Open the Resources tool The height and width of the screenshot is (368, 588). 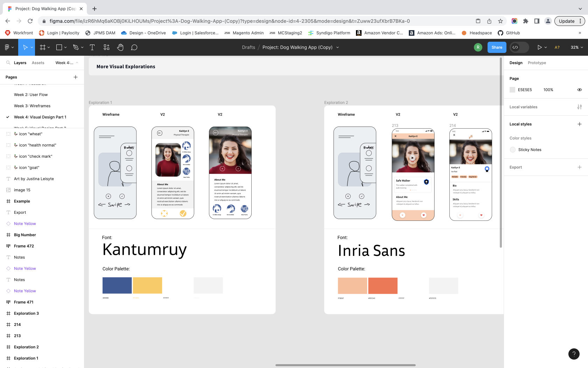click(x=106, y=47)
